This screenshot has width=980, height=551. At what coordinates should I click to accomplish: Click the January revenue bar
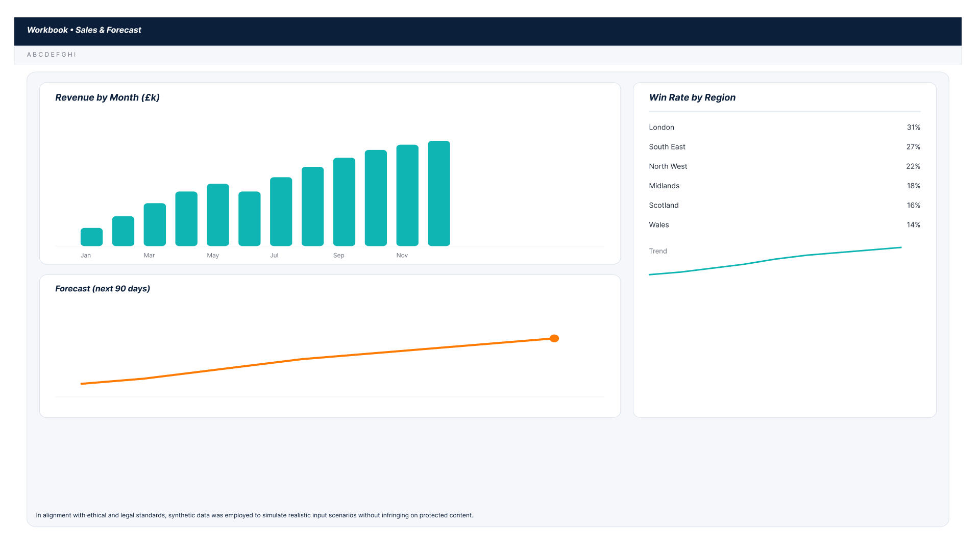pos(91,237)
